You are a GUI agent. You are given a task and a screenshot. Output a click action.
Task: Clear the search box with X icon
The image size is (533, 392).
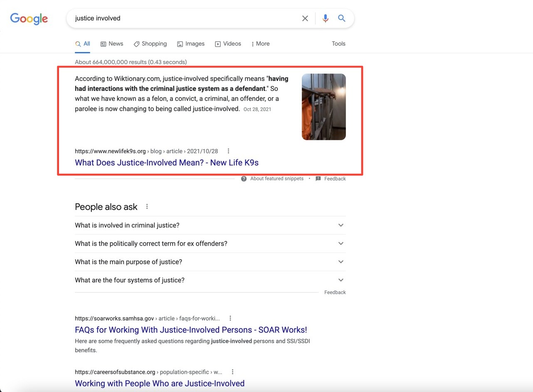pos(305,18)
